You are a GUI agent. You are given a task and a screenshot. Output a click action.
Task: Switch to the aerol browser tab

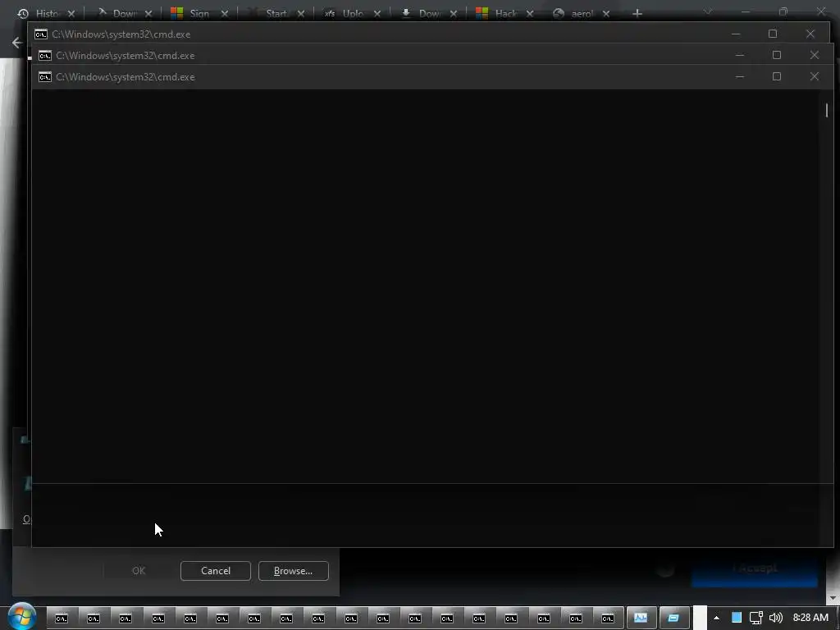pos(582,13)
